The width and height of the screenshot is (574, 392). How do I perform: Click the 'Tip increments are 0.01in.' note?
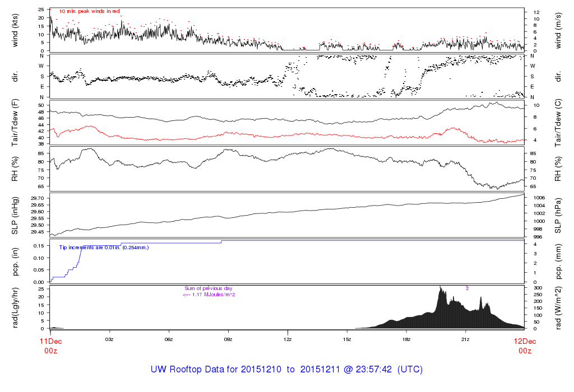104,247
